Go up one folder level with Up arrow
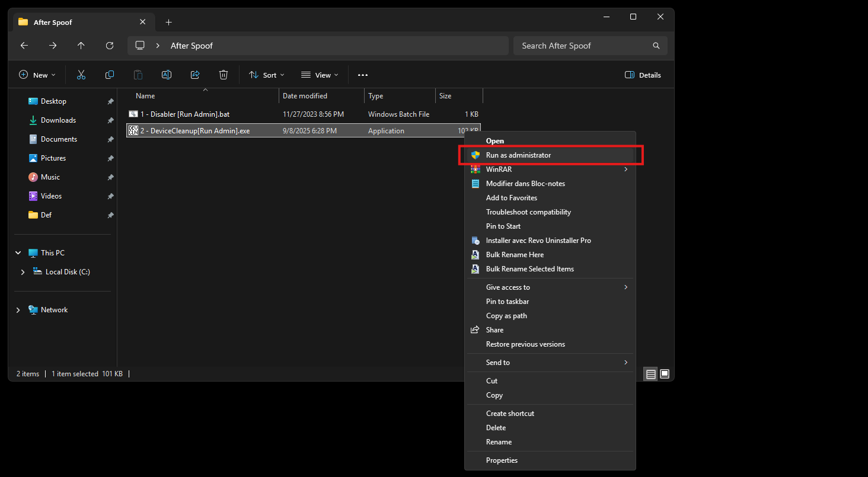Image resolution: width=868 pixels, height=477 pixels. point(81,46)
